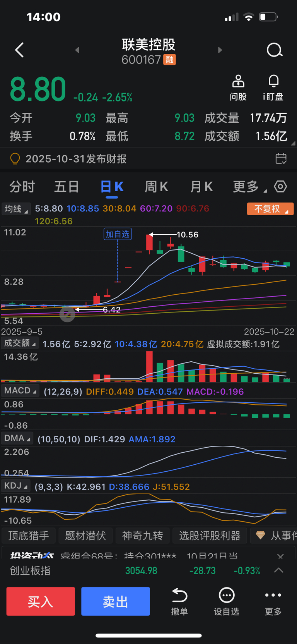Open the 成交额 indicator dropdown

click(x=19, y=343)
